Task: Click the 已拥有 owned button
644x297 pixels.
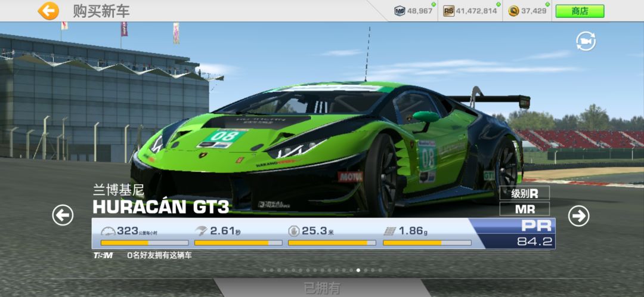Action: pos(322,288)
